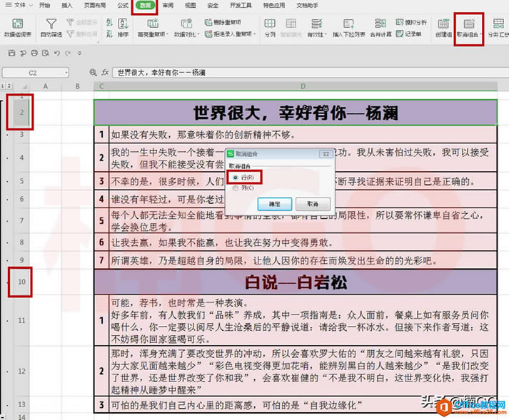Screen dimensions: 509x420
Task: Select row 2 header
Action: click(x=21, y=112)
